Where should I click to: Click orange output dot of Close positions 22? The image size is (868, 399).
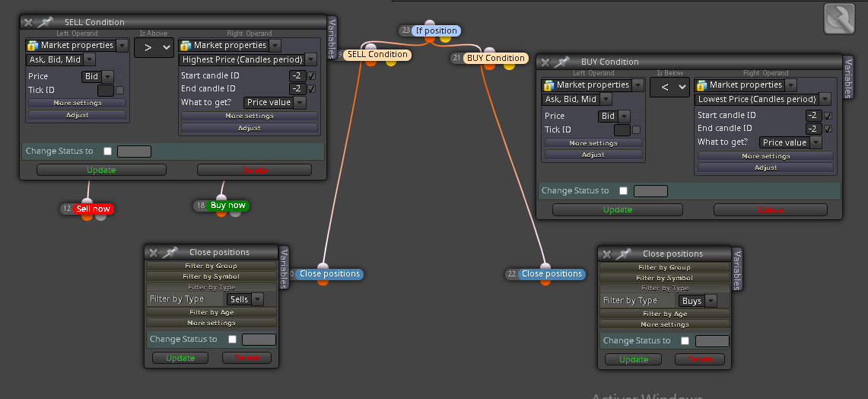coord(545,282)
